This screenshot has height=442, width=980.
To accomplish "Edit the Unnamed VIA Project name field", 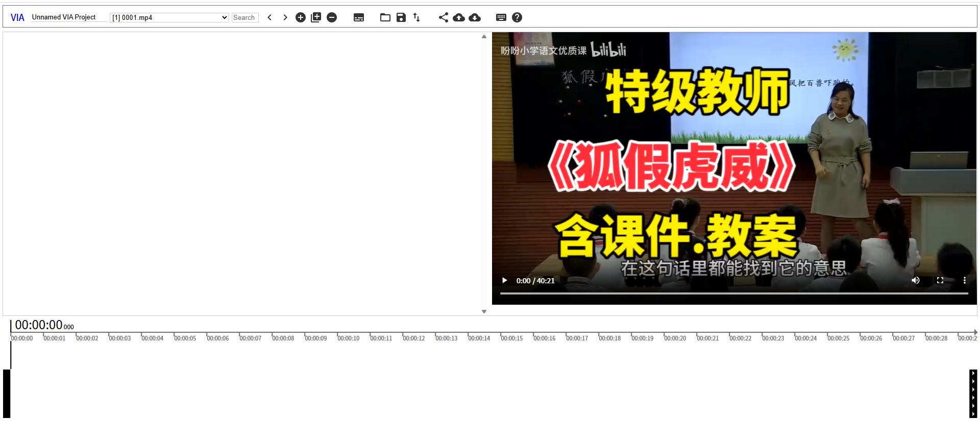I will 69,17.
